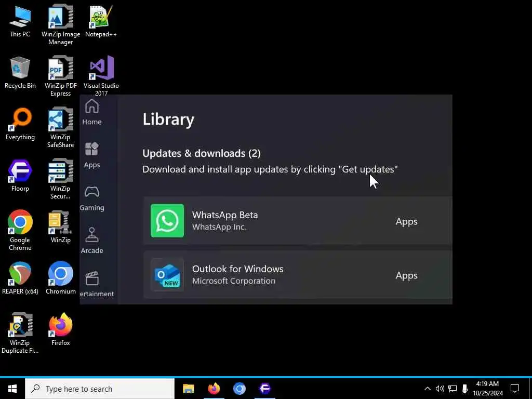Open File Explorer from taskbar

[188, 389]
